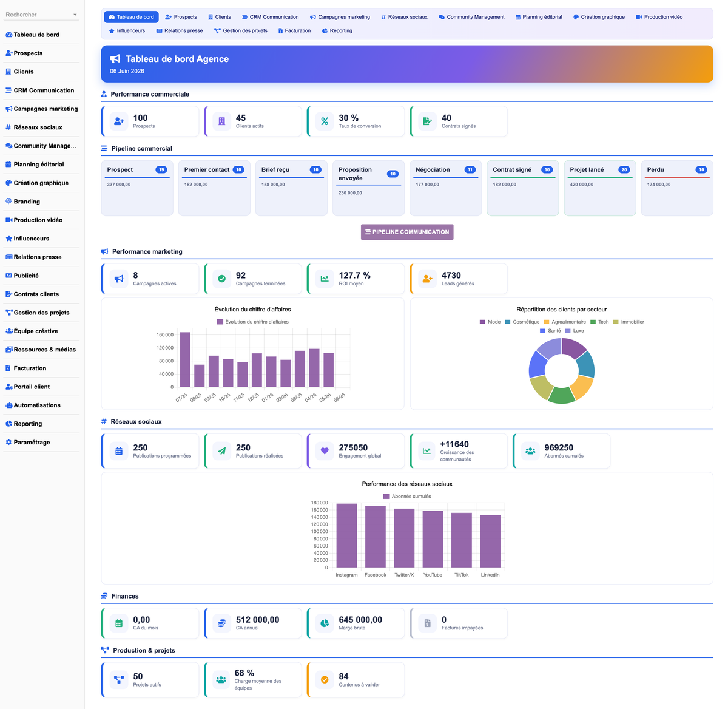
Task: Open Campagnes marketing in the sidebar
Action: (x=41, y=109)
